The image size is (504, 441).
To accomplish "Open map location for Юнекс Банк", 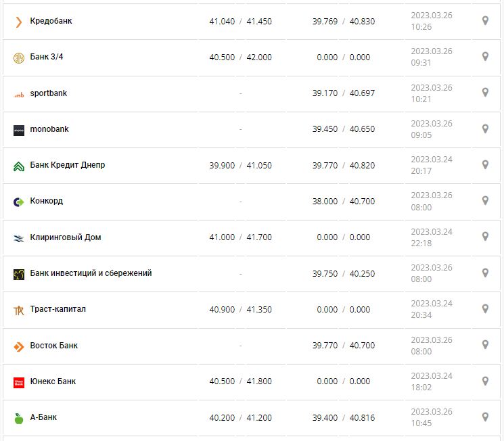I will [485, 381].
